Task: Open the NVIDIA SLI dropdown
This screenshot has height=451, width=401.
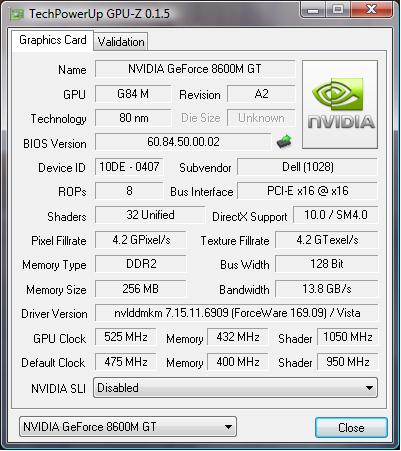Action: tap(235, 388)
